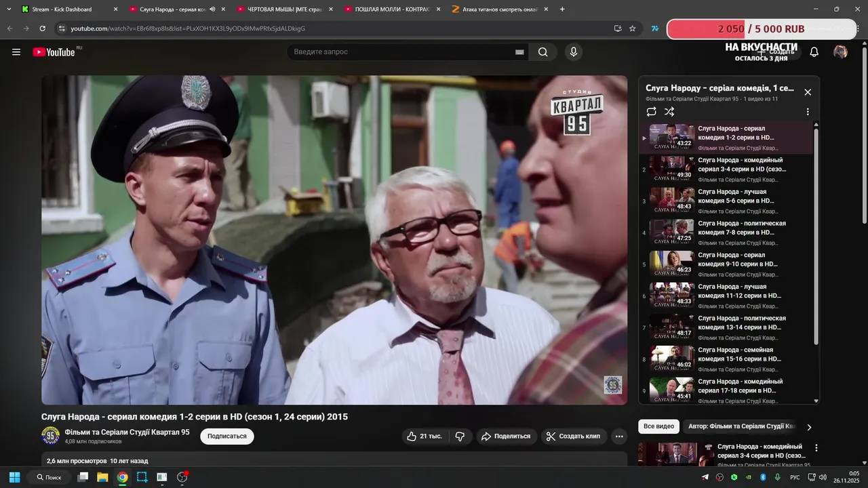Open File Explorer from taskbar

coord(102,477)
